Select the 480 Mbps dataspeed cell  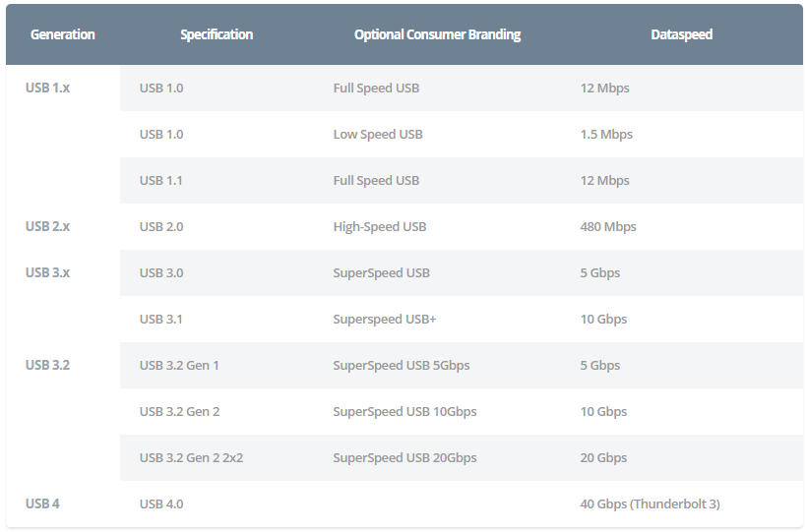point(608,227)
